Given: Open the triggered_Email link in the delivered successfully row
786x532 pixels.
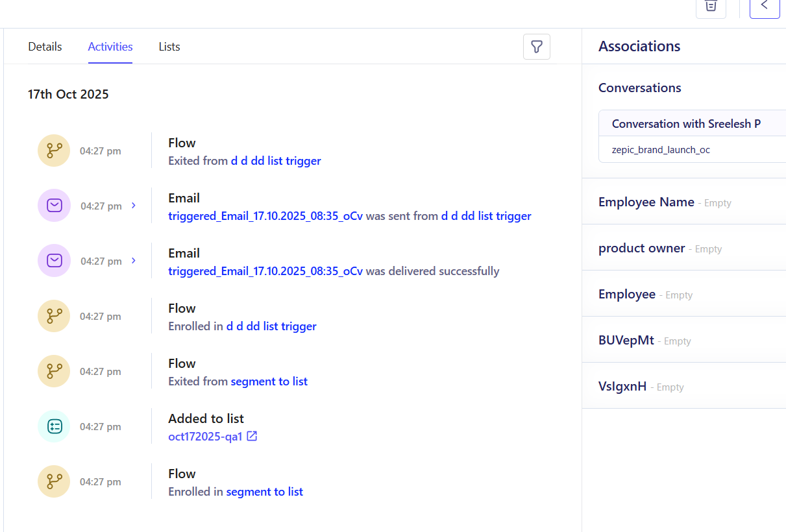Looking at the screenshot, I should click(x=265, y=271).
